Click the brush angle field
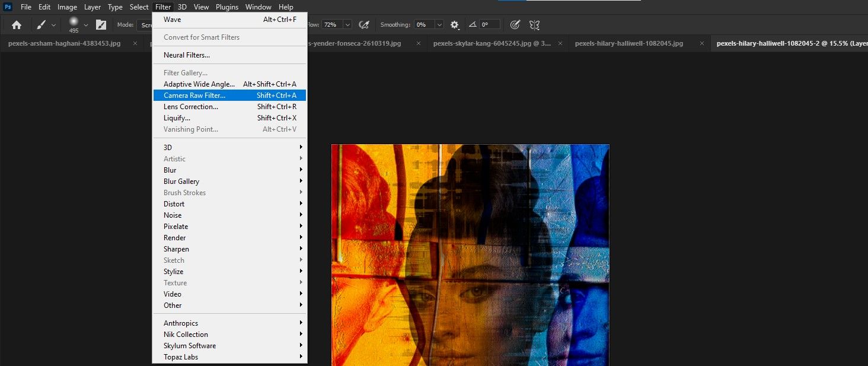868x366 pixels. 490,24
